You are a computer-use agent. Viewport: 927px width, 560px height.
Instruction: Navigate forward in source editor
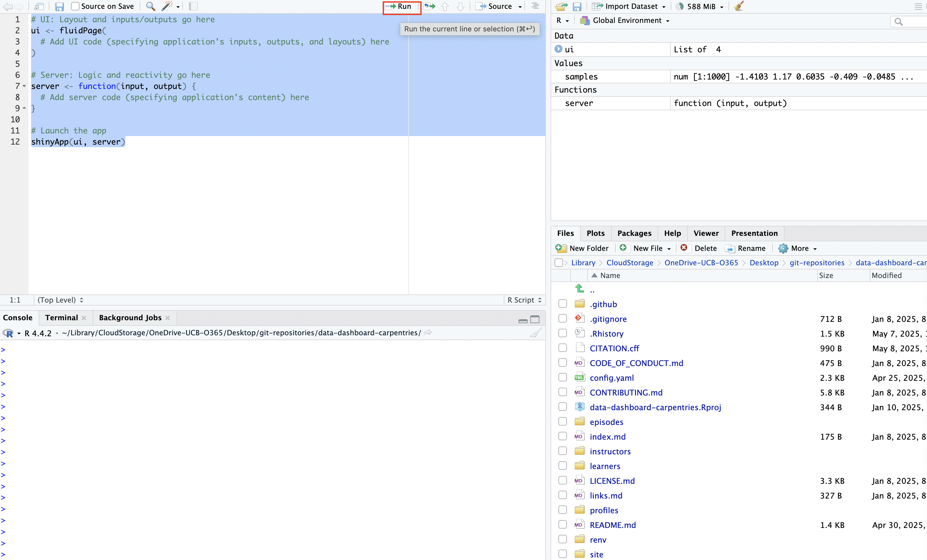pyautogui.click(x=19, y=7)
